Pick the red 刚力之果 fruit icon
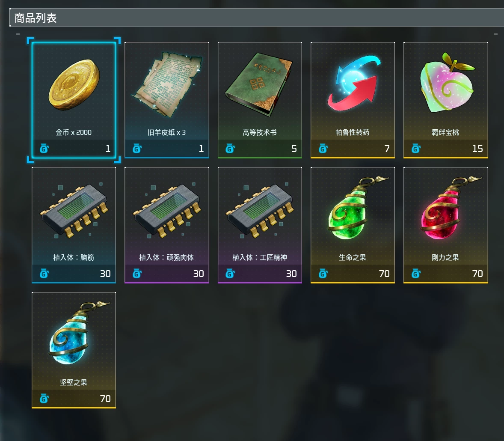 tap(450, 208)
